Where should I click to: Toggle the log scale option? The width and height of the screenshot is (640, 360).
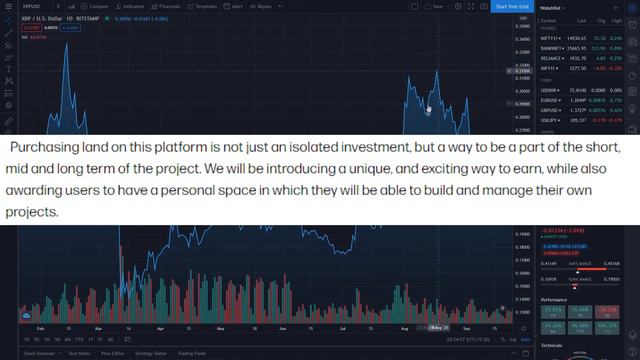[x=513, y=340]
